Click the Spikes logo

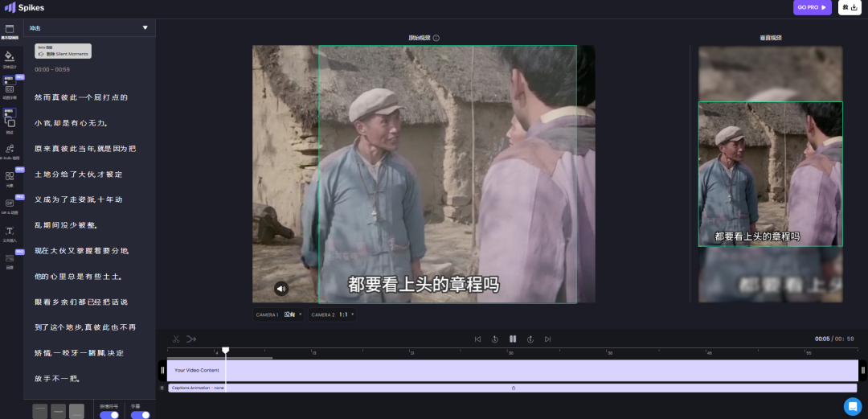point(24,8)
